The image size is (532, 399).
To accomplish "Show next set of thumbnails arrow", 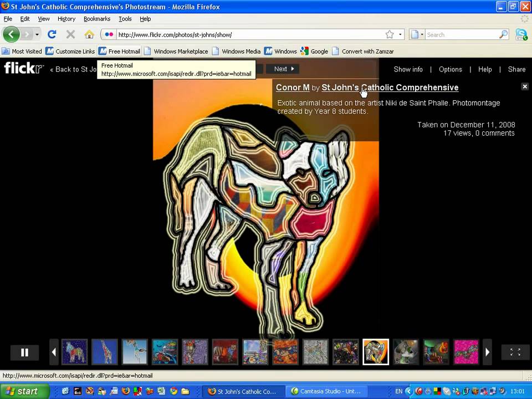I will tap(487, 352).
